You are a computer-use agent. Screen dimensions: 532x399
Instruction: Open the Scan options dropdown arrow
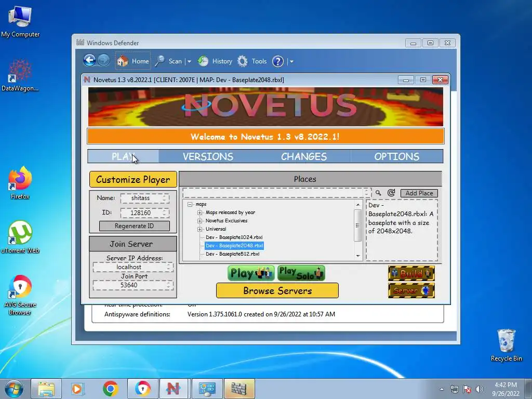pos(189,61)
